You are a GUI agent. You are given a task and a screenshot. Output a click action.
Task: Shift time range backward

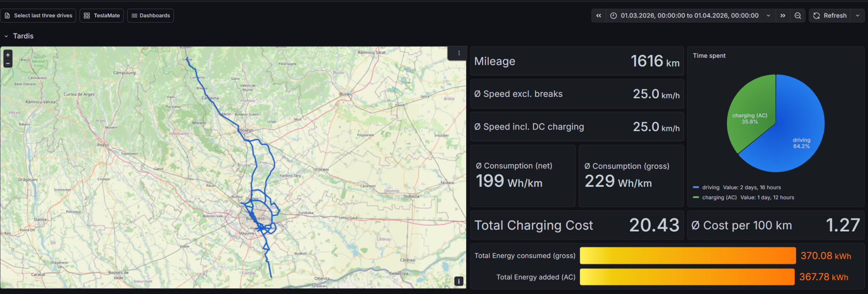tap(598, 16)
